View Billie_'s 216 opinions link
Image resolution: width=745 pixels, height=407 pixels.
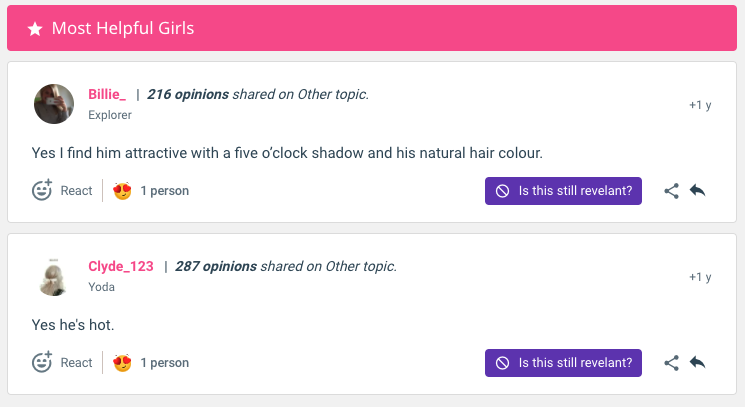188,94
